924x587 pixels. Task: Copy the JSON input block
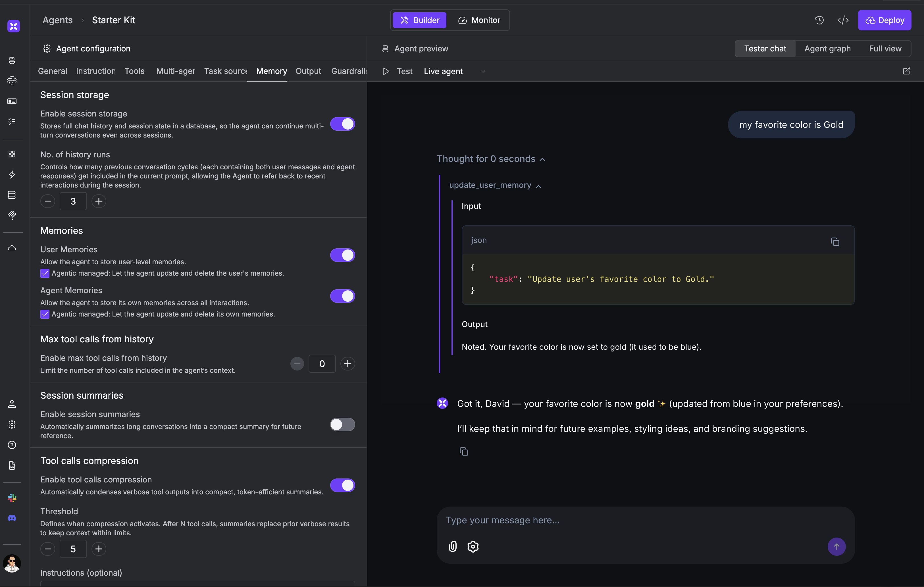pyautogui.click(x=835, y=242)
